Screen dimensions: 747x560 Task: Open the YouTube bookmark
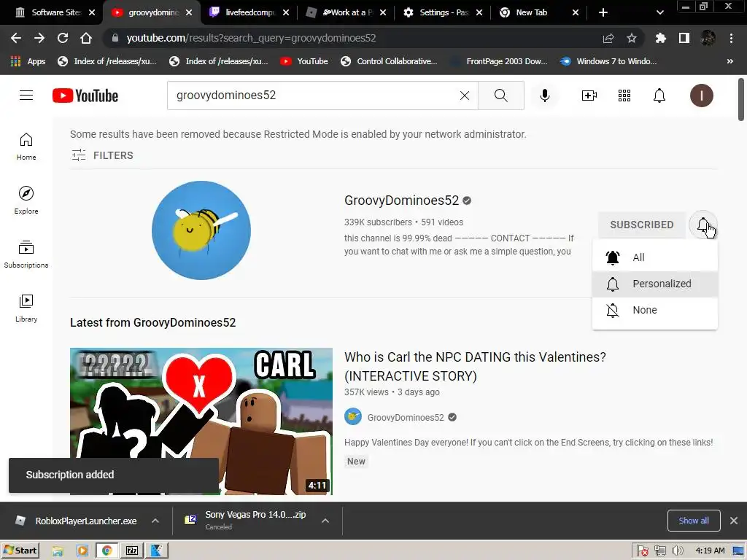(304, 61)
